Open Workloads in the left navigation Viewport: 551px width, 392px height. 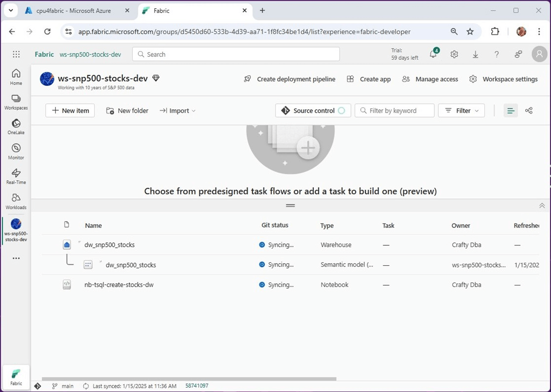pos(16,201)
